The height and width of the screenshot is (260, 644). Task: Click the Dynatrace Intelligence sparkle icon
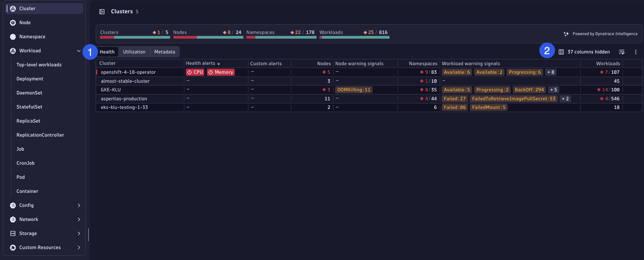pos(566,34)
